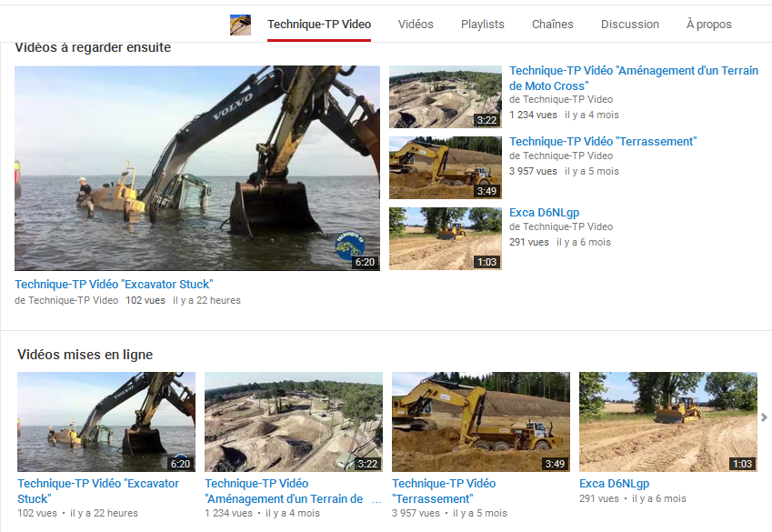Click channel name under Moto Cross watch-next entry
This screenshot has width=772, height=532.
[x=561, y=99]
